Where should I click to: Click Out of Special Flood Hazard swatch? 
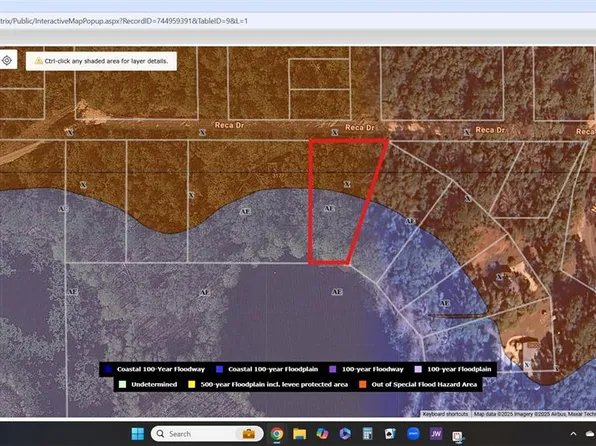(363, 384)
